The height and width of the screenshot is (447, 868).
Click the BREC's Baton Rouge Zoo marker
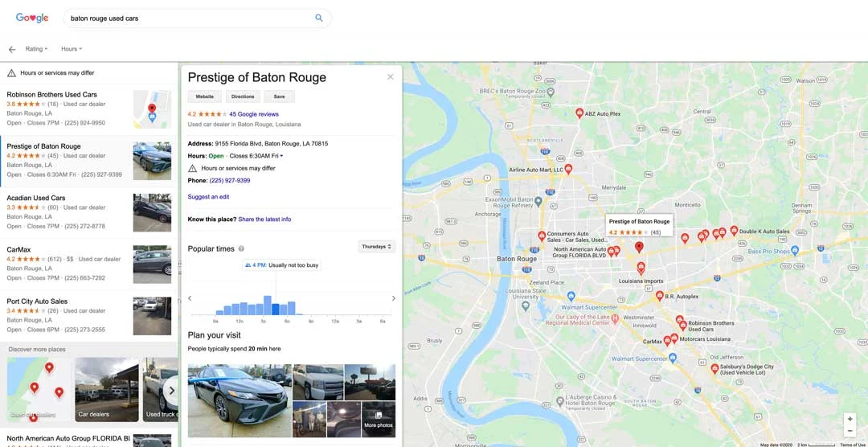(x=550, y=91)
